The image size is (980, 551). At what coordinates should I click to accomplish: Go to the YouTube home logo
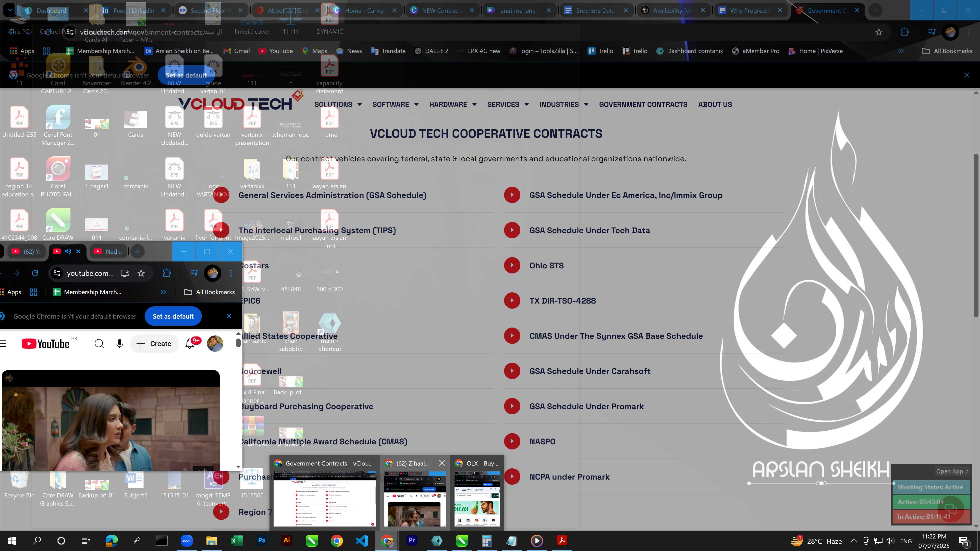point(45,344)
